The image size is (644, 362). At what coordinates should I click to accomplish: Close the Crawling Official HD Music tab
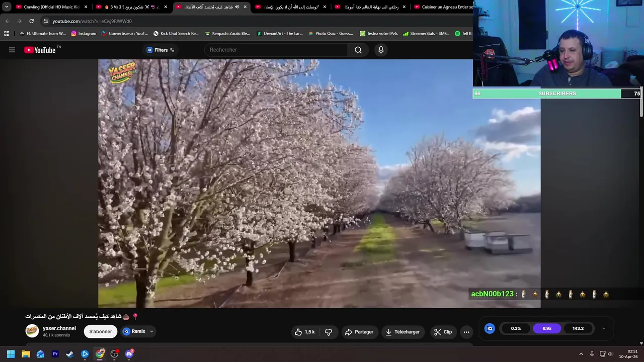click(86, 7)
